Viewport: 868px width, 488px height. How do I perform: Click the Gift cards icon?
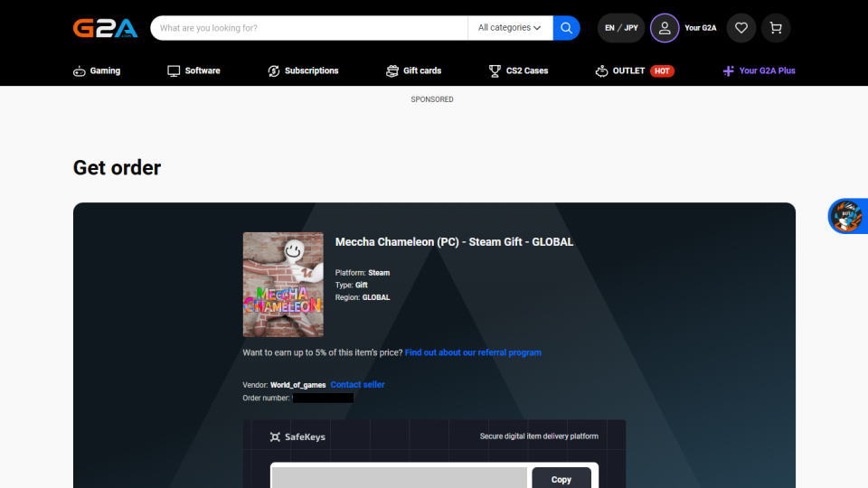click(392, 70)
